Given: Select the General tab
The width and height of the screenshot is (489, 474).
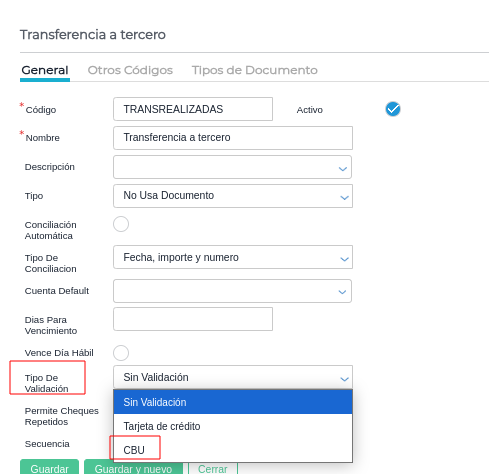Looking at the screenshot, I should (45, 70).
